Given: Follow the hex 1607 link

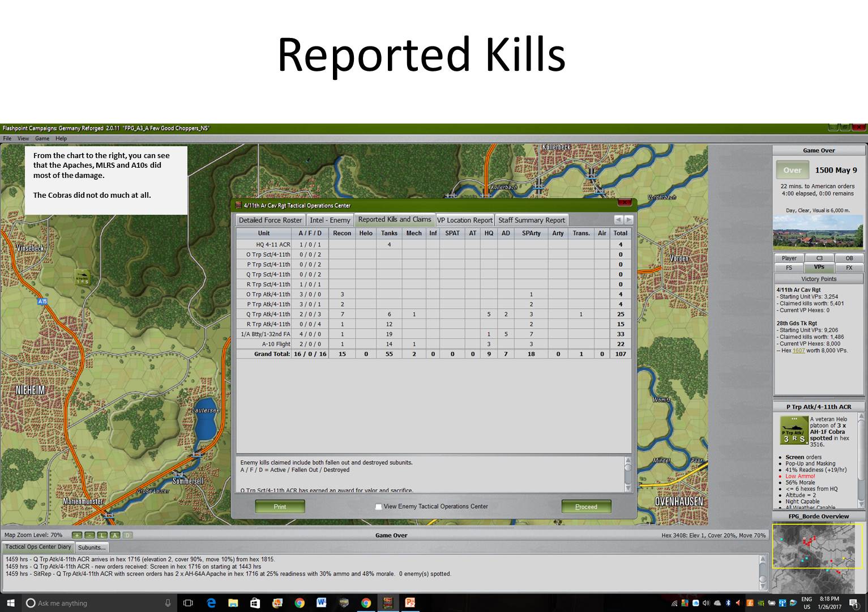Looking at the screenshot, I should [x=798, y=350].
